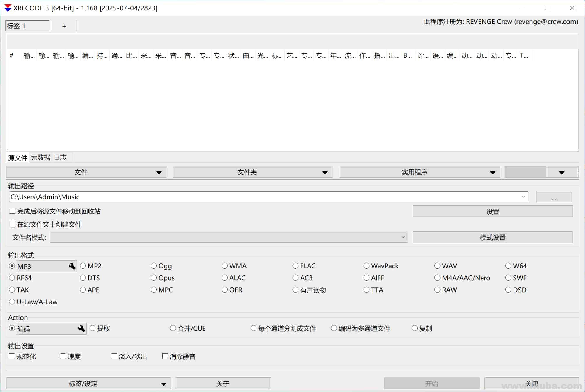Screen dimensions: 585x392
Task: Click the # column header
Action: [15, 55]
